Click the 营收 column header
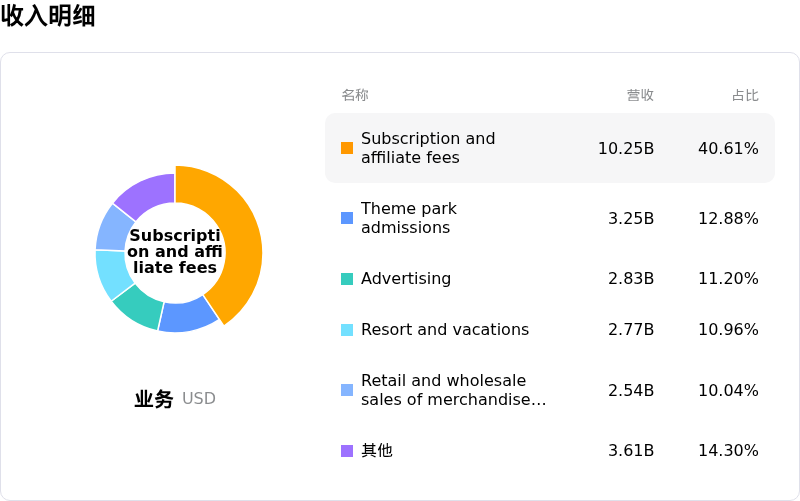Image resolution: width=800 pixels, height=501 pixels. coord(640,95)
